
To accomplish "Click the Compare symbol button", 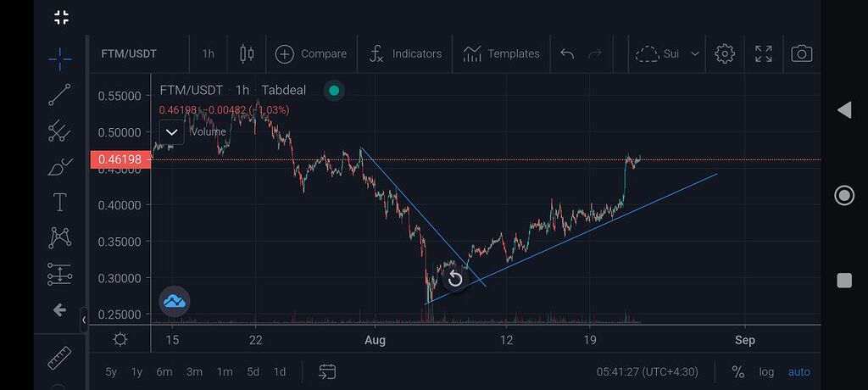I will tap(311, 54).
